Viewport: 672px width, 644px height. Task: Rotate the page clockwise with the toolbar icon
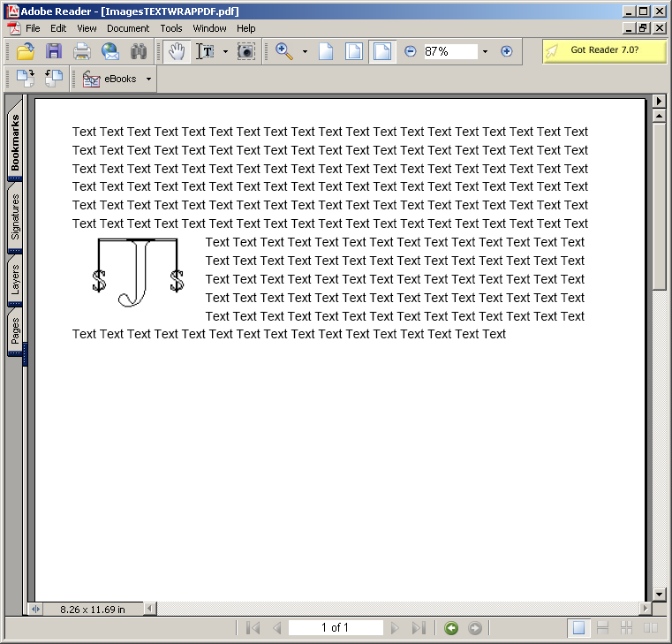click(x=26, y=79)
